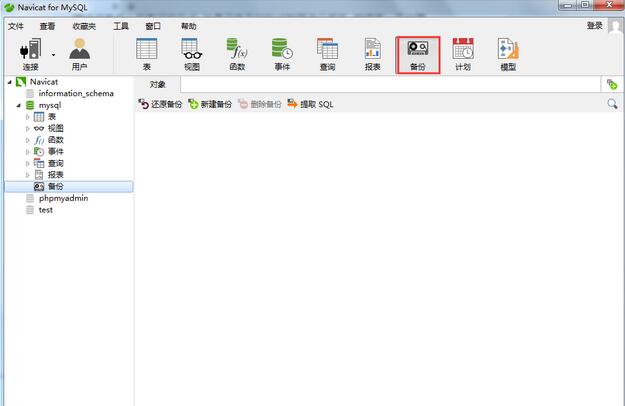Select 报表 in the mysql tree
This screenshot has height=406, width=625.
pyautogui.click(x=55, y=175)
